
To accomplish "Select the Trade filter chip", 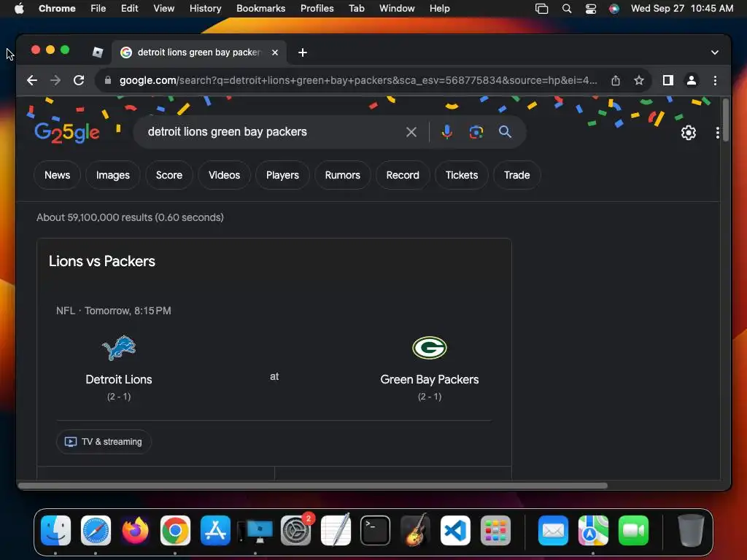I will click(517, 175).
